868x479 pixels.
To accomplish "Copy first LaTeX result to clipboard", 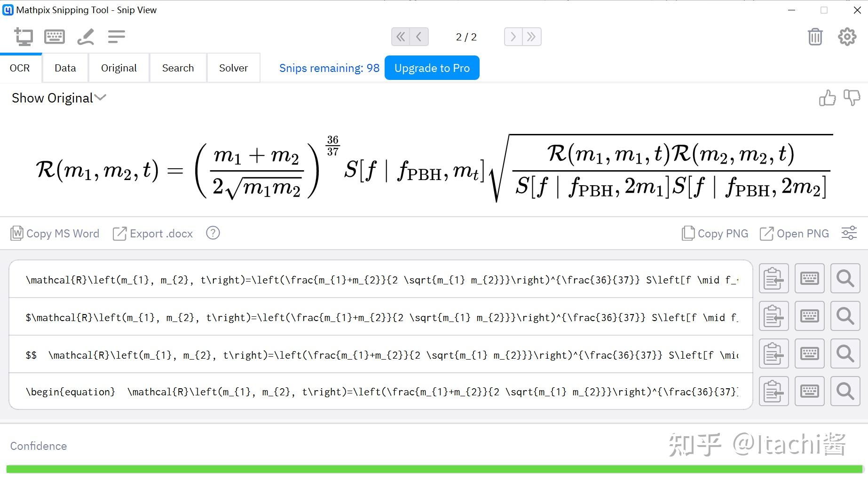I will [x=773, y=278].
